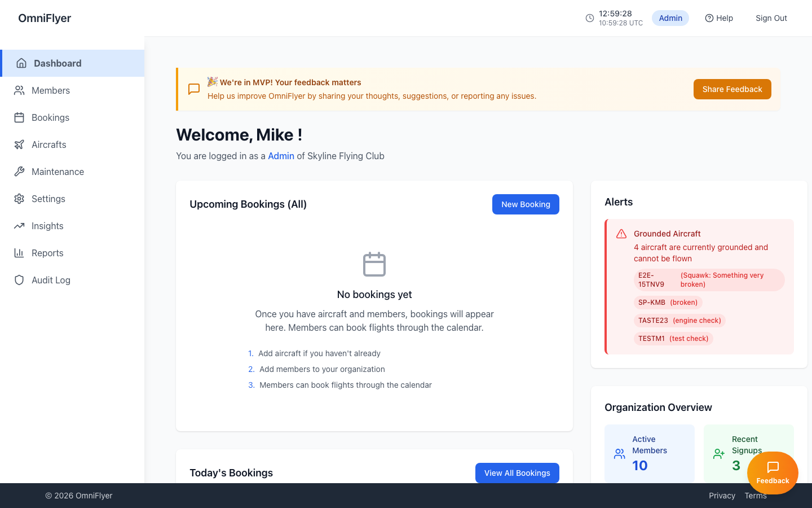Open the floating Feedback chat button

773,473
